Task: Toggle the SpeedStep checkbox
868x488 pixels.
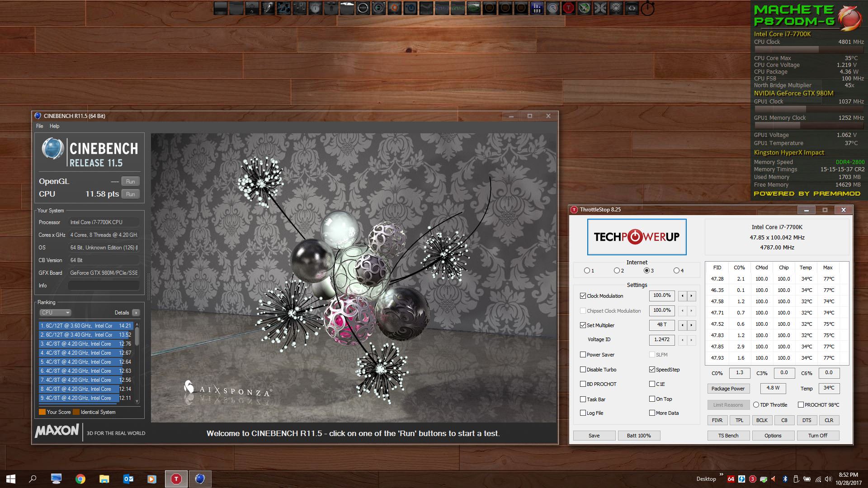Action: 652,370
